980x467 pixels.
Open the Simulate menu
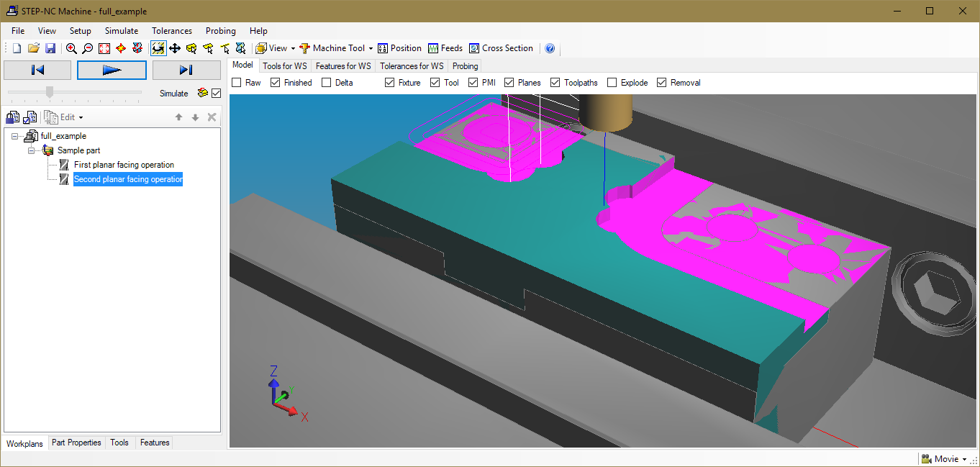tap(122, 31)
